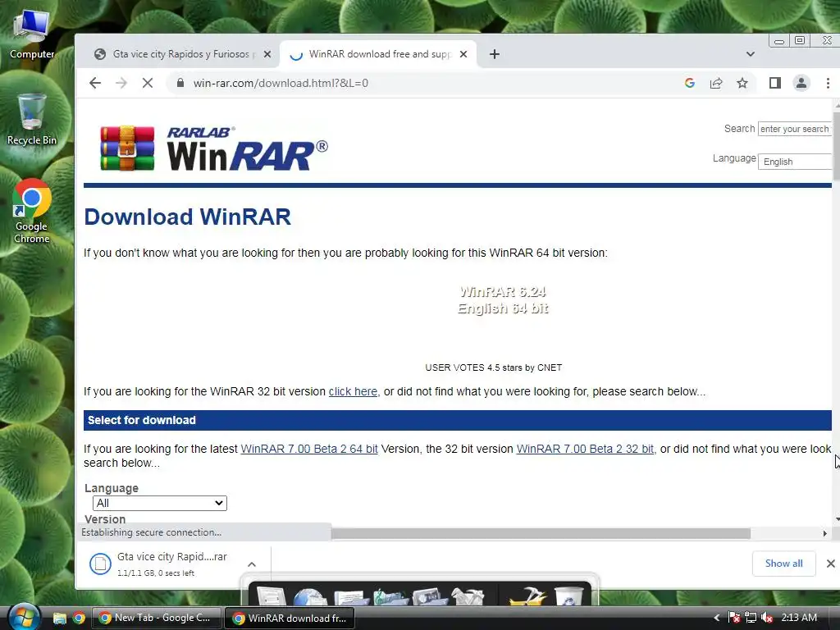Bookmark this page with the star icon
This screenshot has width=840, height=630.
click(742, 83)
